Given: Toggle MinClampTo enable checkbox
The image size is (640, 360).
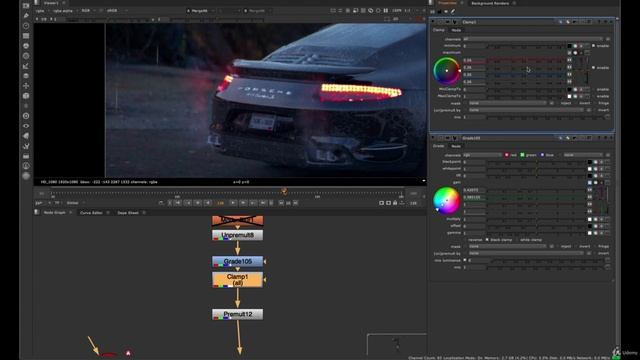Looking at the screenshot, I should point(593,89).
